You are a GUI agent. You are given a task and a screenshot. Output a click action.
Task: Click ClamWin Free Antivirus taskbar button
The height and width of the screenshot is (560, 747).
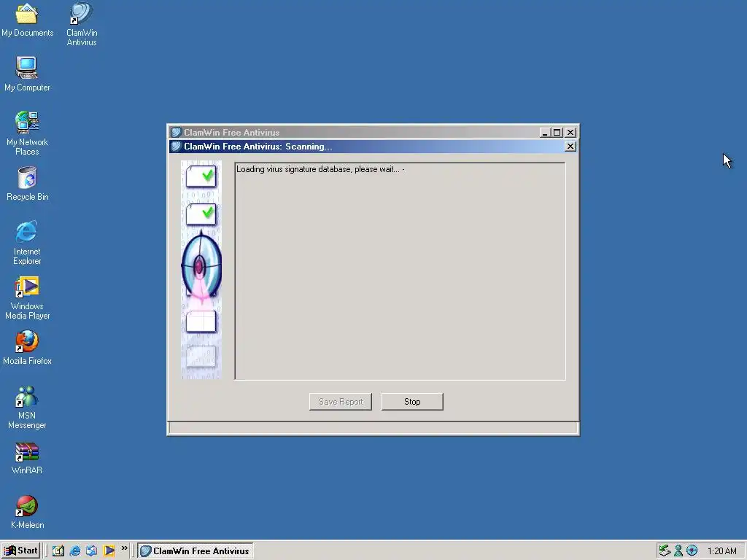click(x=196, y=551)
